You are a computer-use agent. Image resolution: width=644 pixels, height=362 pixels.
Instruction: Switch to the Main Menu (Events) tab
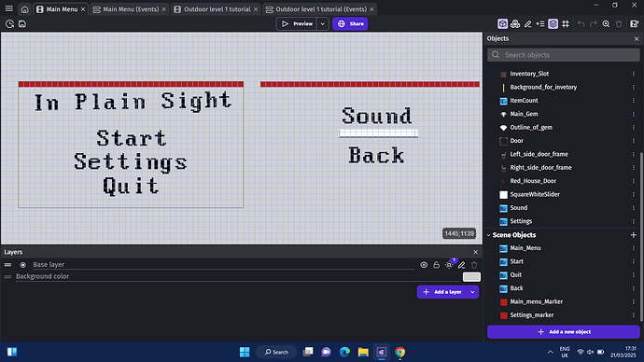tap(131, 9)
